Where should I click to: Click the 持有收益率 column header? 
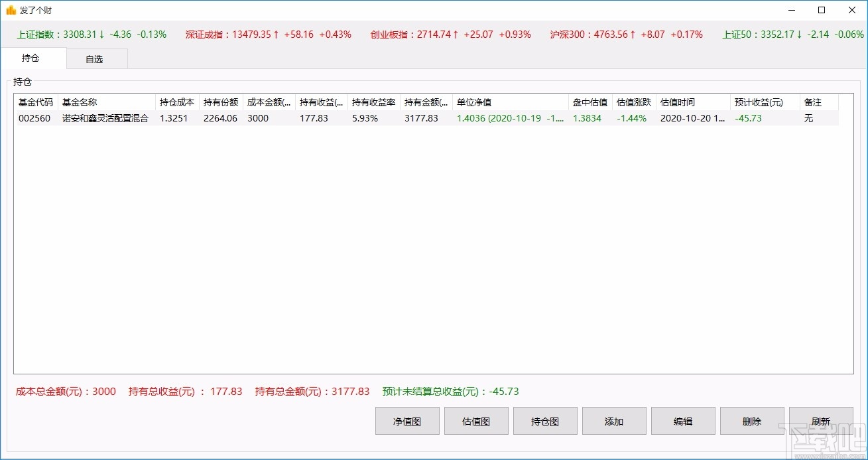pos(373,102)
